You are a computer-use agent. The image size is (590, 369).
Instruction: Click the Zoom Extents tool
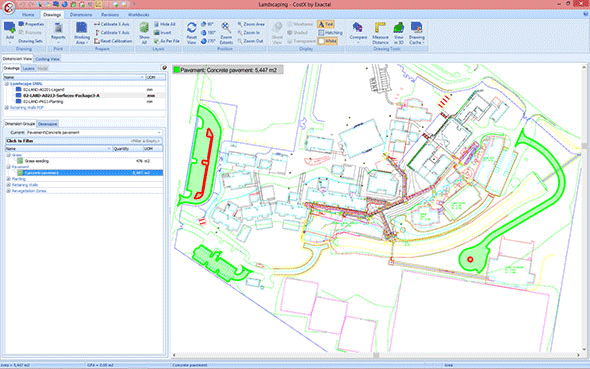[226, 33]
